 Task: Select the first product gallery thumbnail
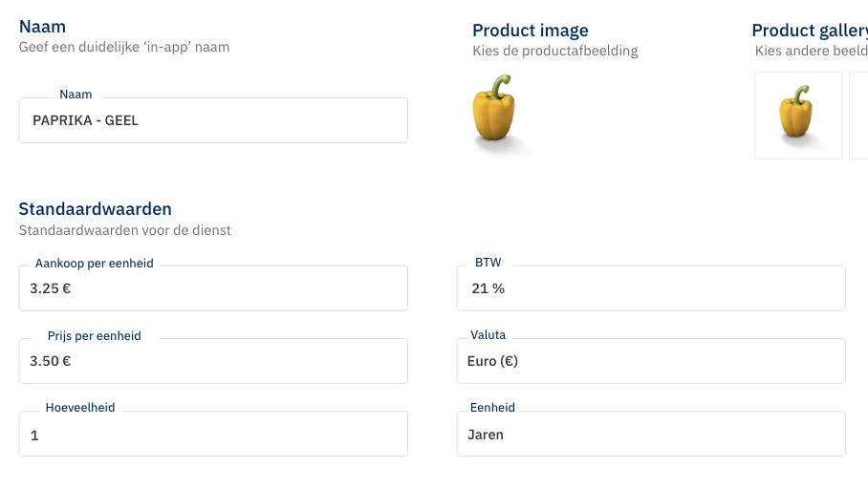[797, 115]
